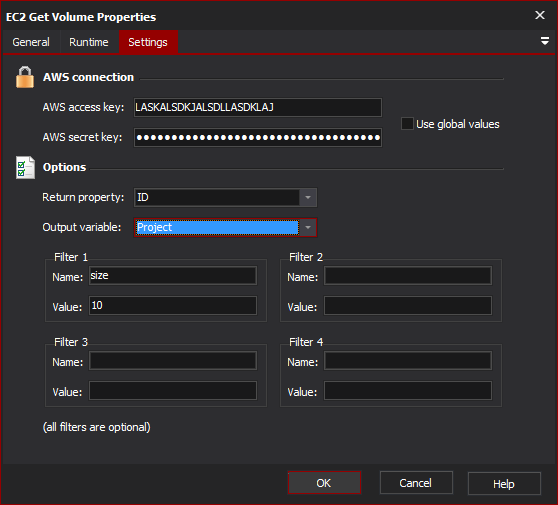Image resolution: width=558 pixels, height=505 pixels.
Task: Click Filter 1 Name field containing size
Action: [173, 275]
